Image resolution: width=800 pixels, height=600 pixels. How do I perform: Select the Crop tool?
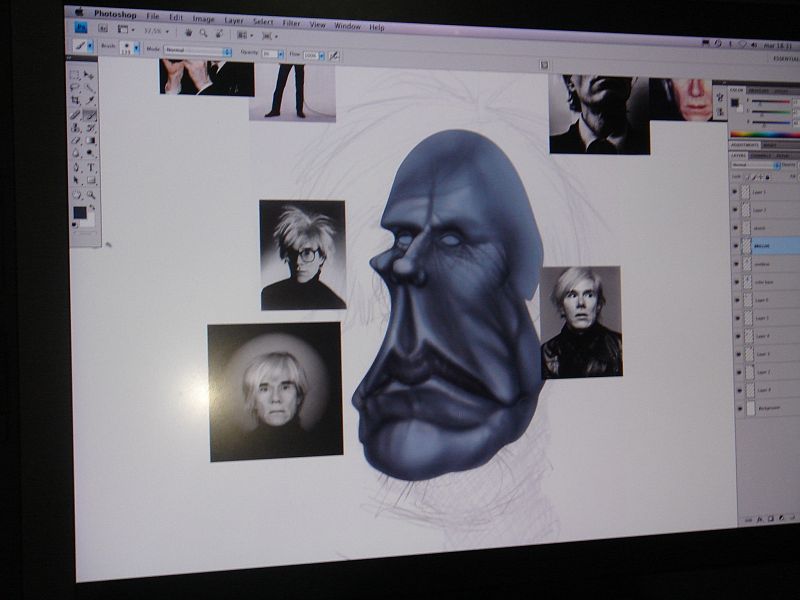pos(76,101)
